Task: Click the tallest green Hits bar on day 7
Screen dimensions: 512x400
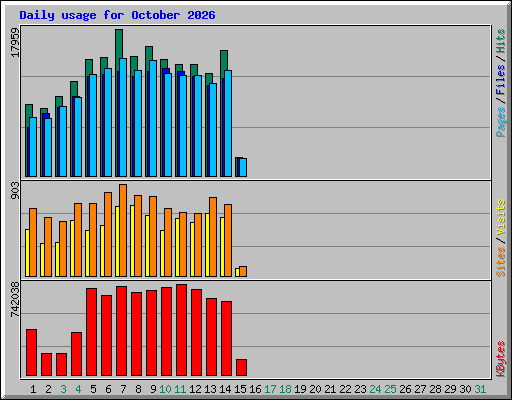Action: tap(119, 43)
